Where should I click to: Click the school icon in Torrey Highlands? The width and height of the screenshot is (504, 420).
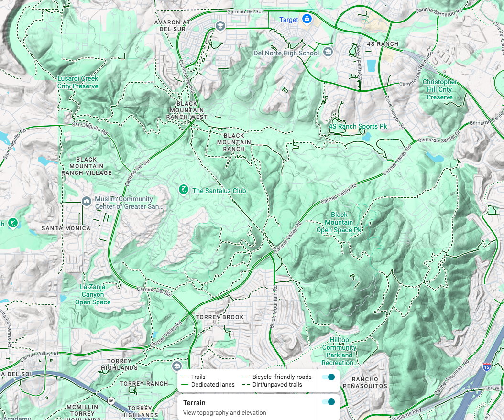[176, 366]
